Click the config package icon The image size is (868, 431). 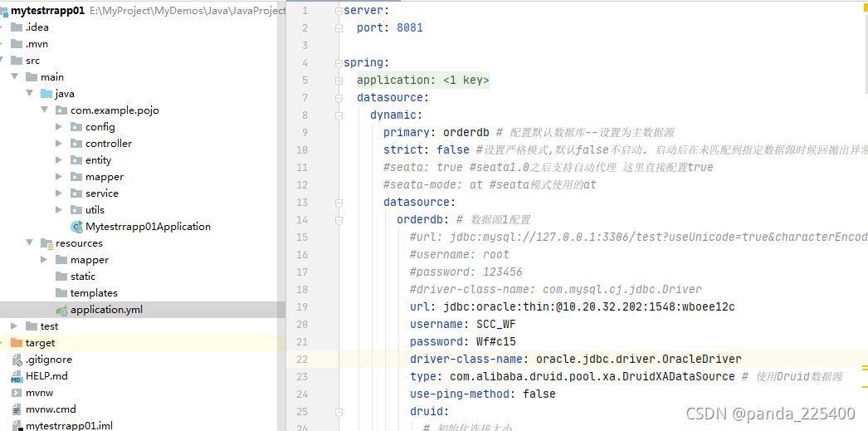[76, 127]
